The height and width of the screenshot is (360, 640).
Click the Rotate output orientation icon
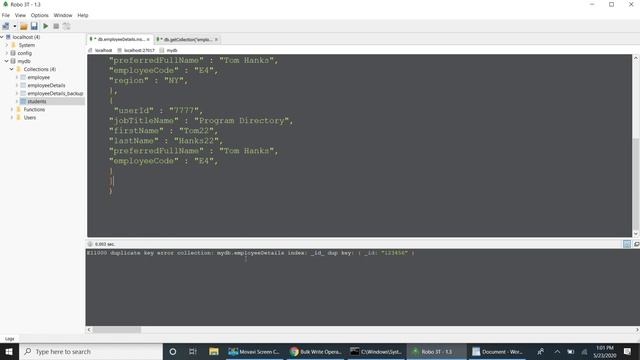[67, 26]
